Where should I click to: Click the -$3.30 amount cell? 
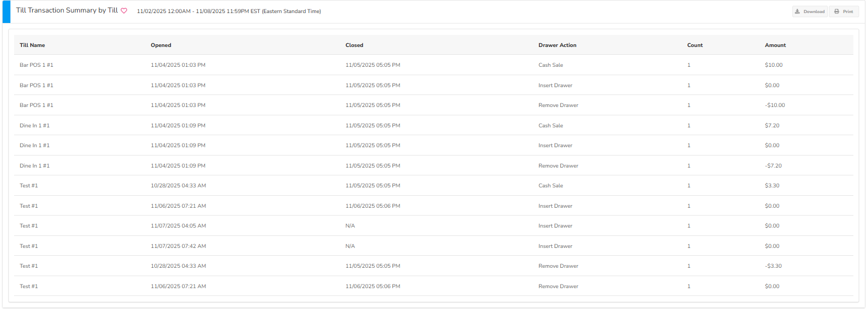[773, 266]
